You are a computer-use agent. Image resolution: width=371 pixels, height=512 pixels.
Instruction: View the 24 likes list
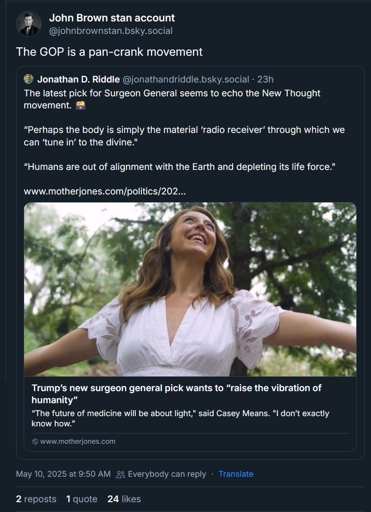click(124, 499)
